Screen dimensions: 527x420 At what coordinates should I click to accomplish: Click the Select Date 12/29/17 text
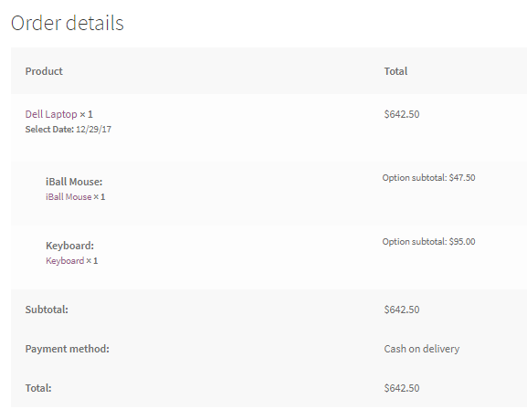click(69, 130)
